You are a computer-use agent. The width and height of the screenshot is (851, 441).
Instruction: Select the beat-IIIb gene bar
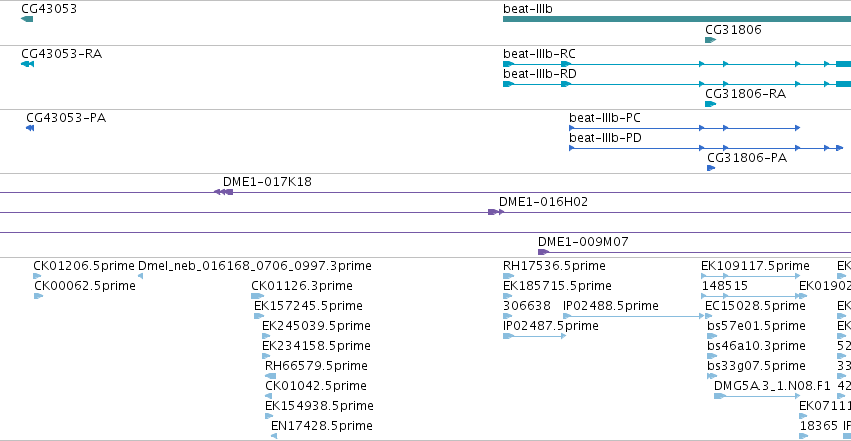[x=677, y=19]
